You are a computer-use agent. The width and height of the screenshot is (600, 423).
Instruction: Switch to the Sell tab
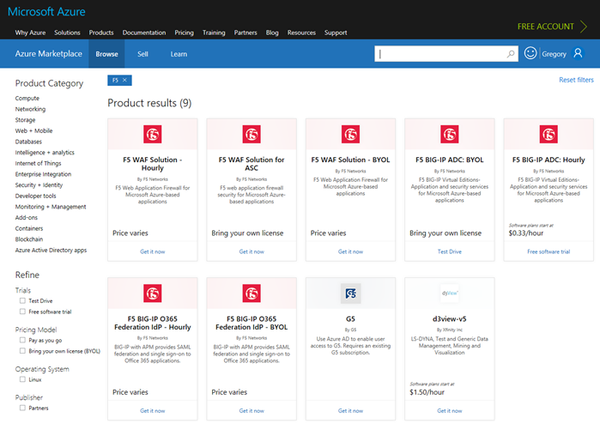click(x=143, y=54)
